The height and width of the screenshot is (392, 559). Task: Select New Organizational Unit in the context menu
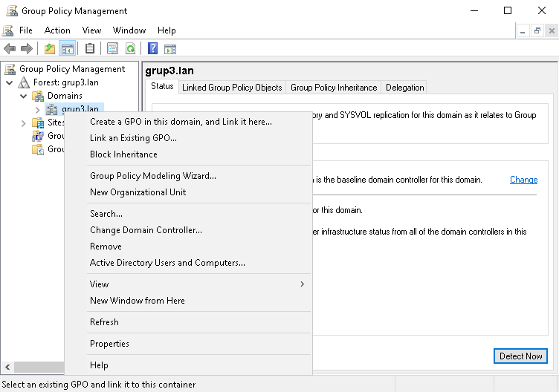[x=138, y=192]
